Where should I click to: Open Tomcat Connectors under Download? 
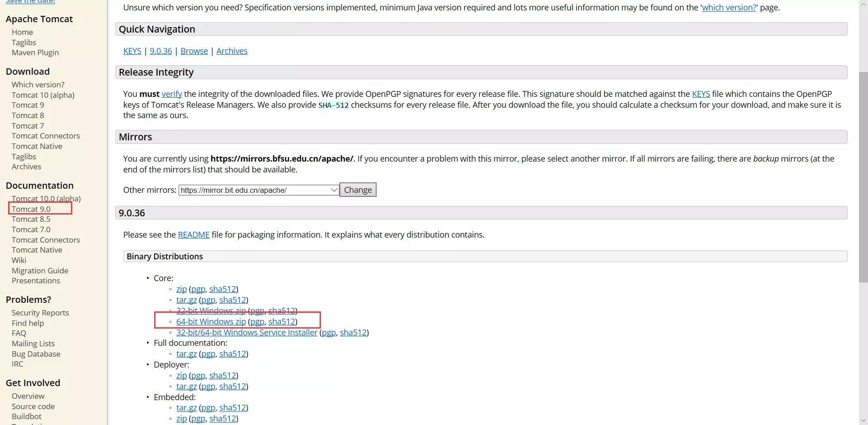(x=46, y=136)
